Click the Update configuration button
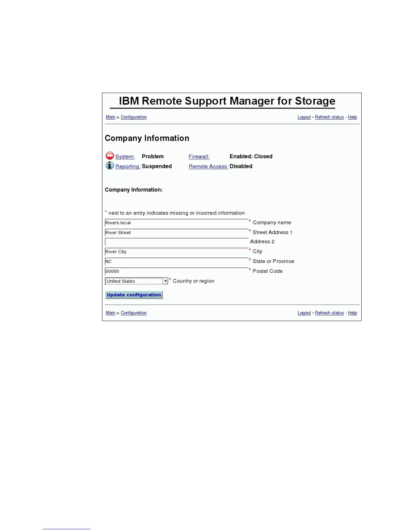The image size is (411, 532). [x=134, y=295]
